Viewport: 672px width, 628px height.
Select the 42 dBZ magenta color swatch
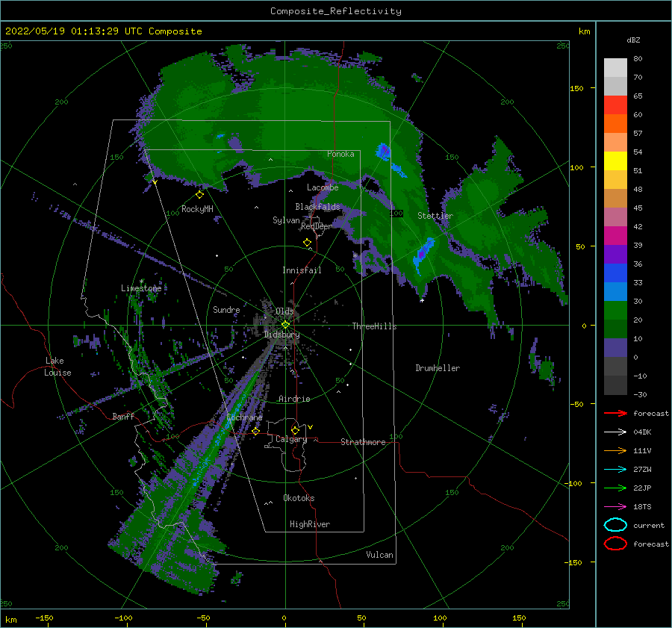[615, 236]
